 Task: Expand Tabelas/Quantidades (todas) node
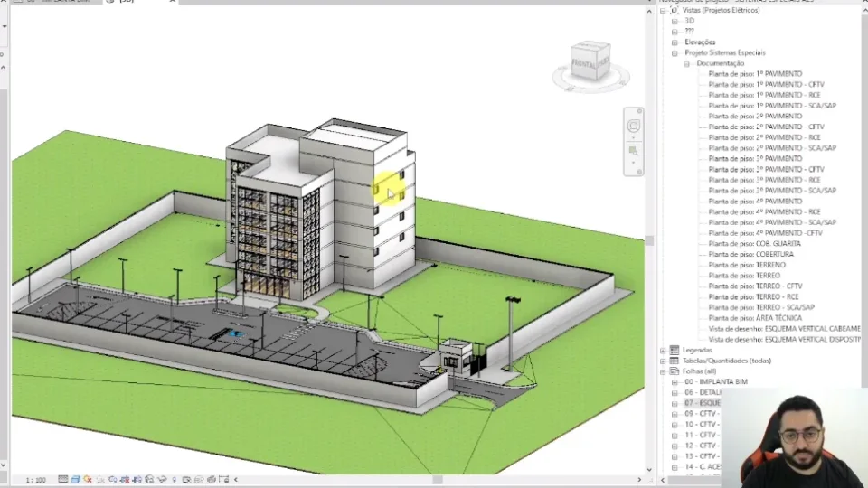[663, 361]
